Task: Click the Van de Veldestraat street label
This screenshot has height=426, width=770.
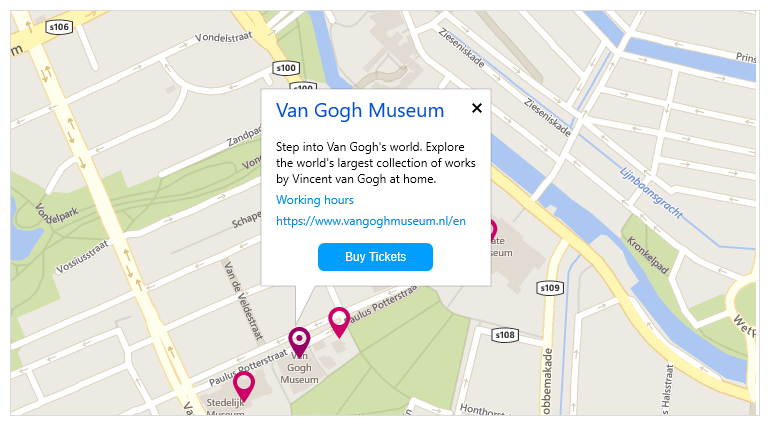Action: click(x=244, y=301)
